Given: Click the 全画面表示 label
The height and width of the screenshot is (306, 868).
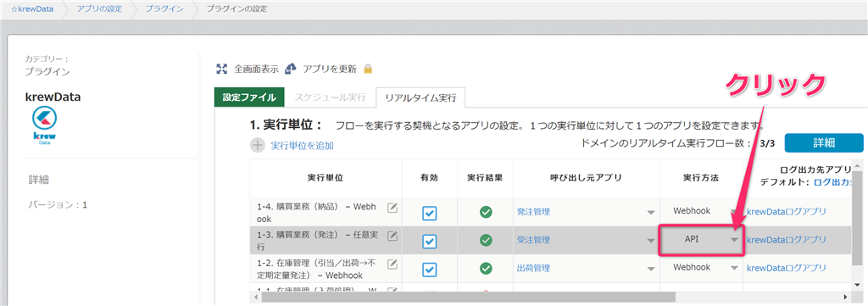Looking at the screenshot, I should pos(256,70).
